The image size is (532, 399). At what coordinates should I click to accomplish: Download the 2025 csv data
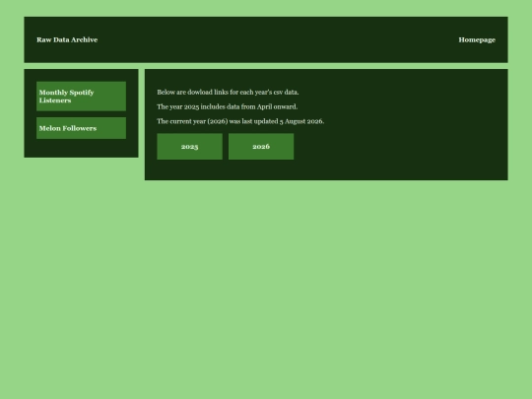[x=190, y=147]
